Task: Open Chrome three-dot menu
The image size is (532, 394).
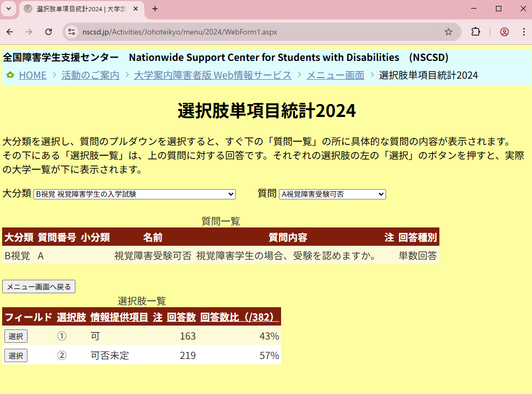Action: 523,32
